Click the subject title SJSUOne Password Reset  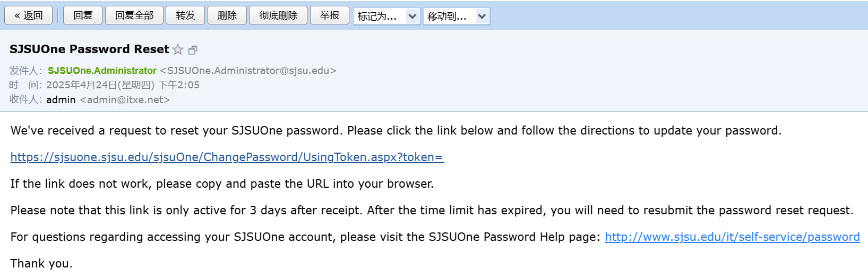click(89, 49)
